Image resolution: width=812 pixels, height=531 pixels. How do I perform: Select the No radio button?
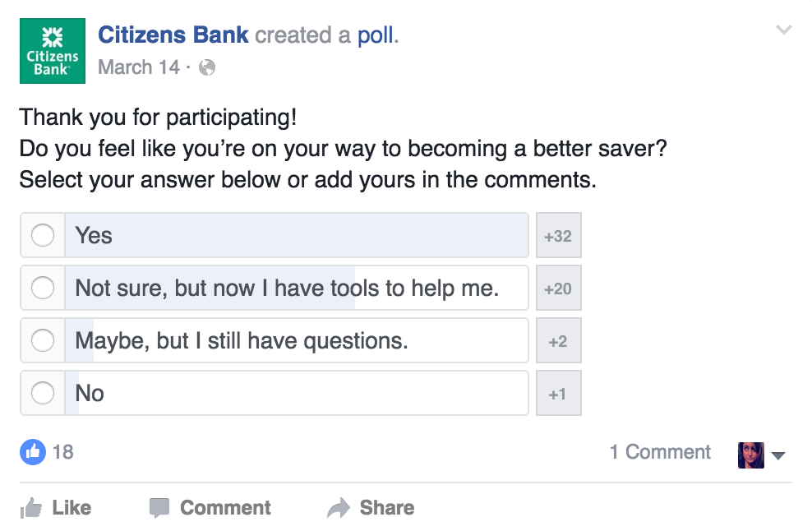[43, 393]
